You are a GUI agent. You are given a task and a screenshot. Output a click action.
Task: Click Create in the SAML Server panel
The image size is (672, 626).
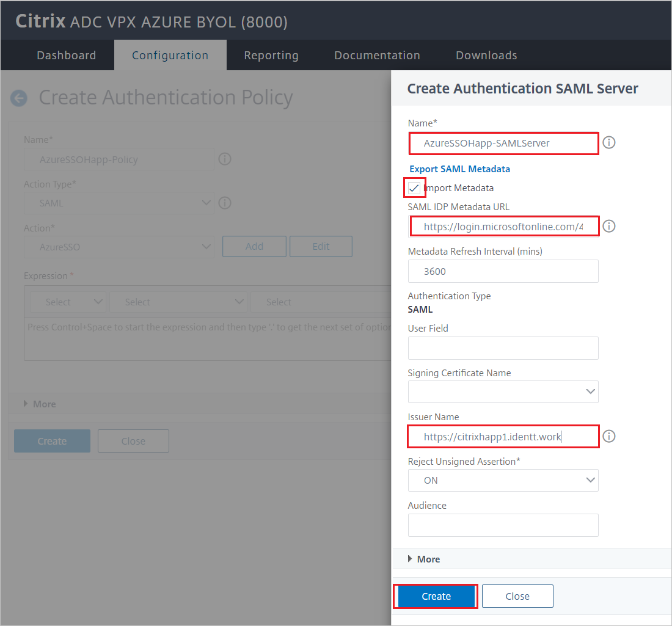pos(435,596)
